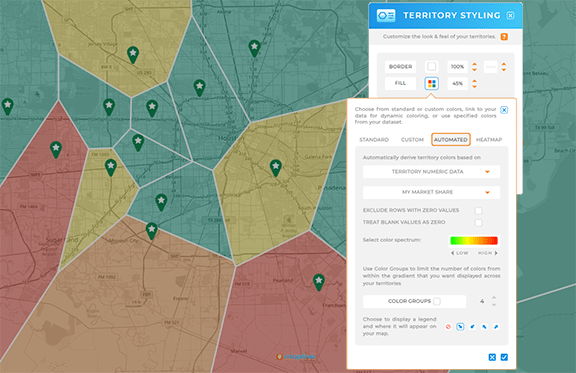Screen dimensions: 576x373
Task: Place legend at bottom-right corner
Action: [460, 327]
